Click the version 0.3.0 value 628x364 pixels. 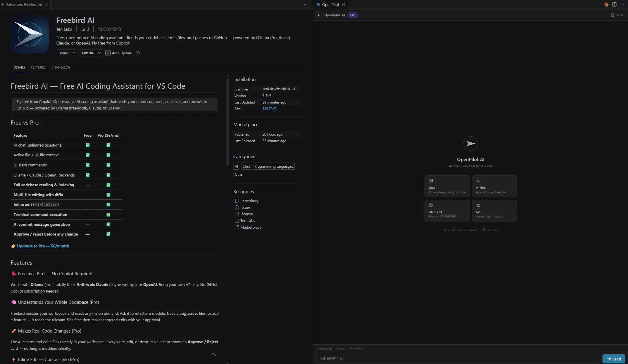coord(267,95)
